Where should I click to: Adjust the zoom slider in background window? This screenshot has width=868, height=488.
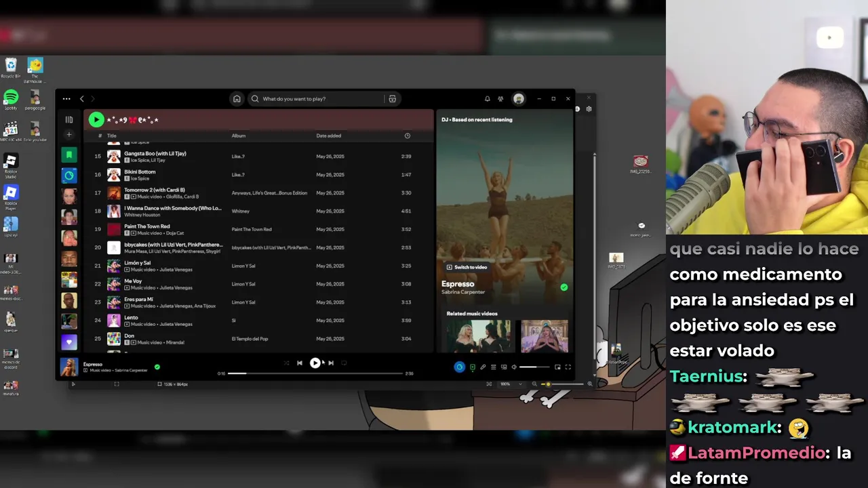click(562, 384)
